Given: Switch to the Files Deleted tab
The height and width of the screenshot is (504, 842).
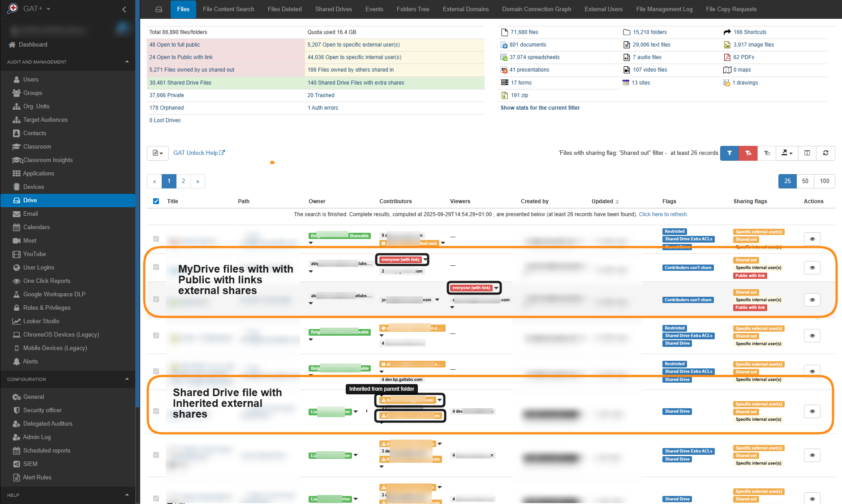Looking at the screenshot, I should 284,9.
